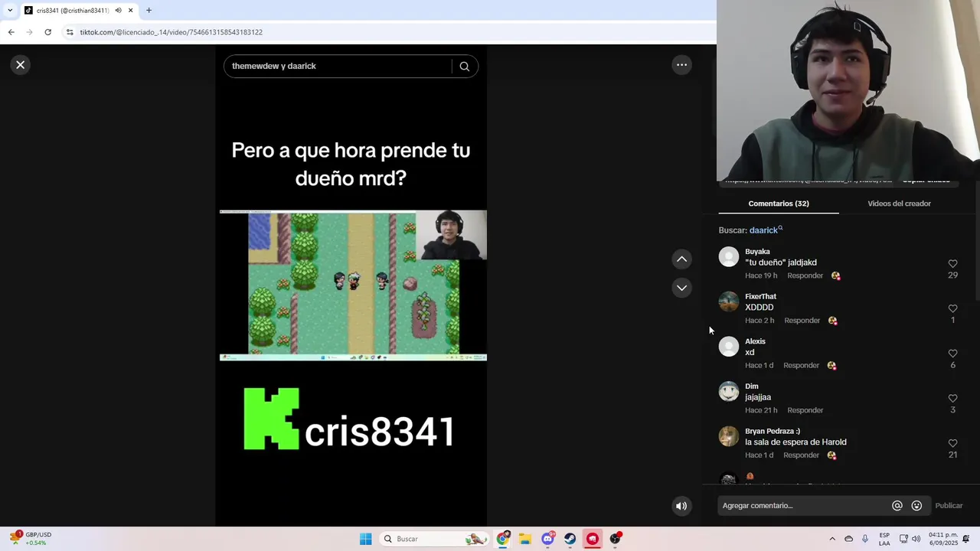Screen dimensions: 980x551
Task: Mute the tab via its audio icon
Action: tap(118, 11)
